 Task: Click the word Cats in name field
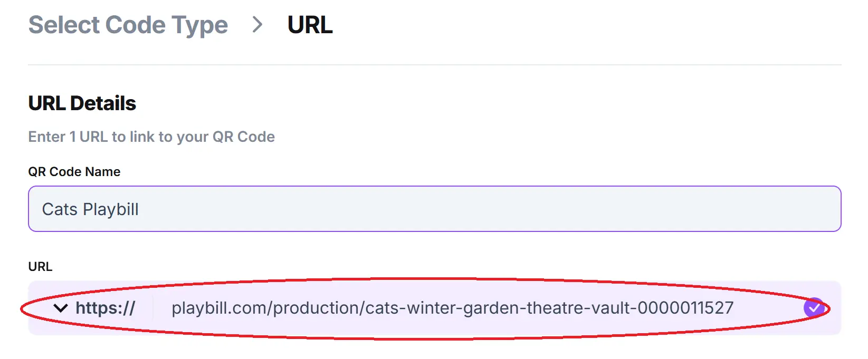pyautogui.click(x=60, y=209)
